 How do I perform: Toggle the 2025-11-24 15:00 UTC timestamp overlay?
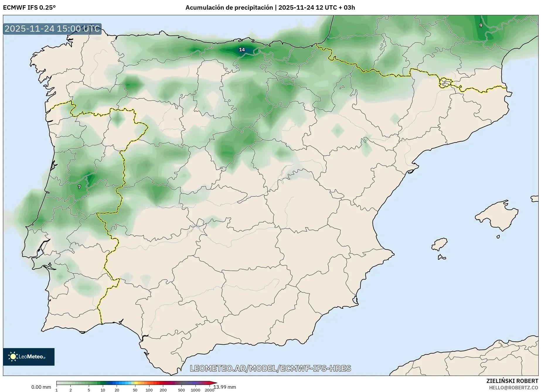click(x=52, y=29)
